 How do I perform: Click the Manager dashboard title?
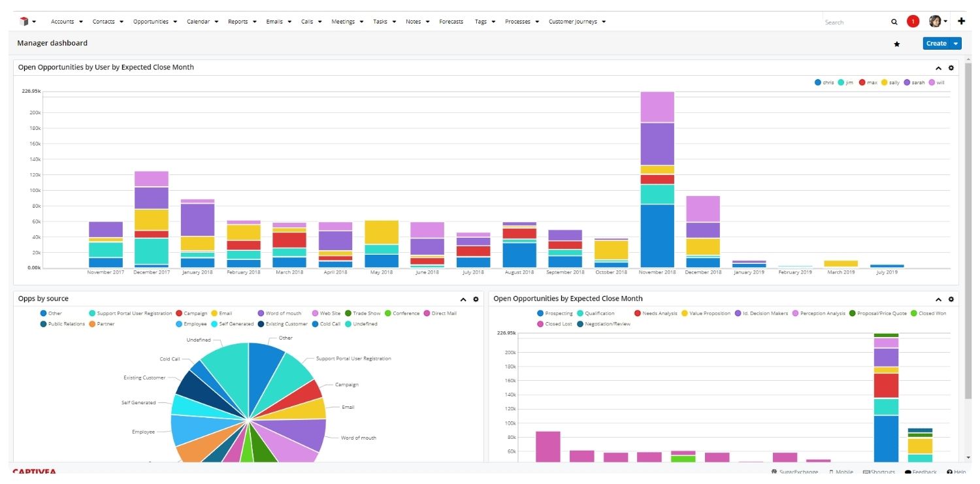(52, 43)
